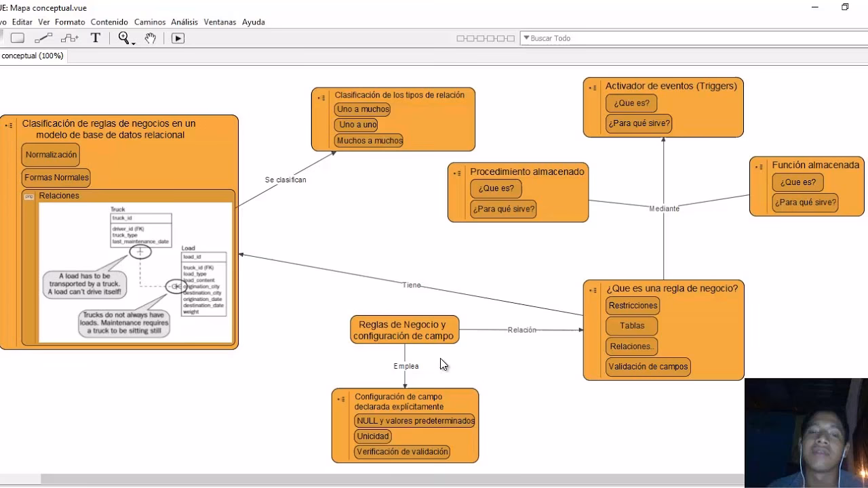Click the 'Emplea' link label
Image resolution: width=868 pixels, height=488 pixels.
pyautogui.click(x=406, y=366)
